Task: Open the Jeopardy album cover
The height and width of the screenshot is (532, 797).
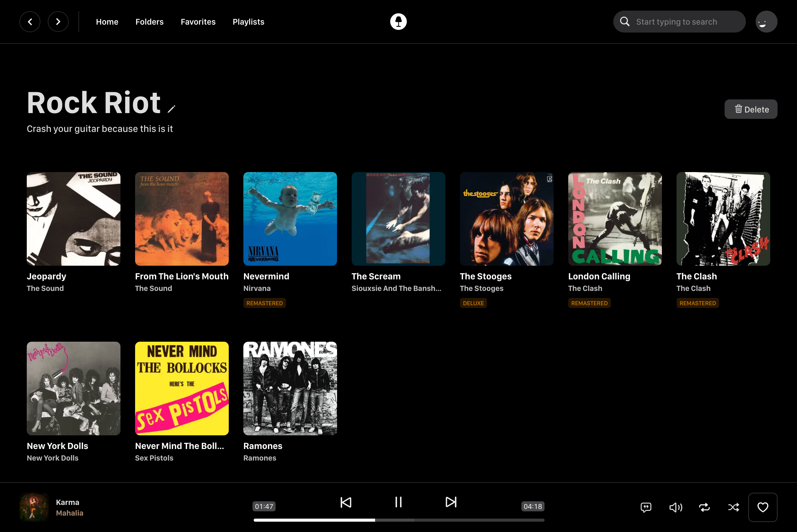Action: [74, 219]
